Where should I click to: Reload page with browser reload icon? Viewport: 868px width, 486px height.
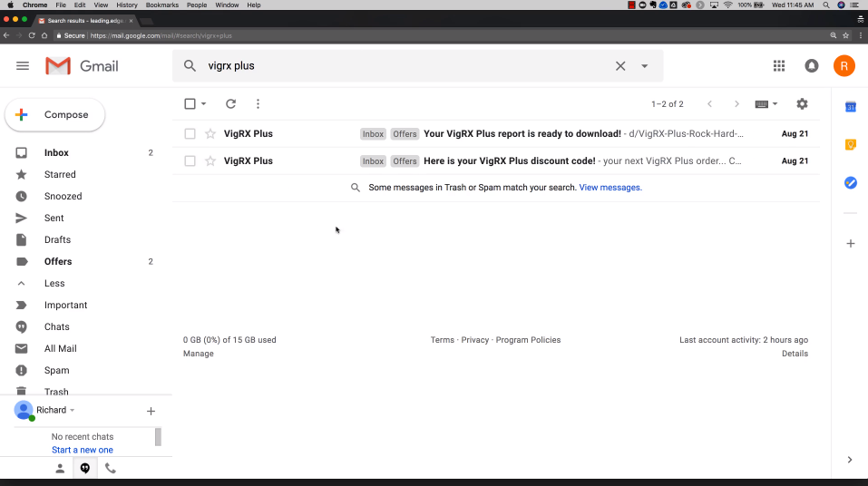tap(32, 35)
